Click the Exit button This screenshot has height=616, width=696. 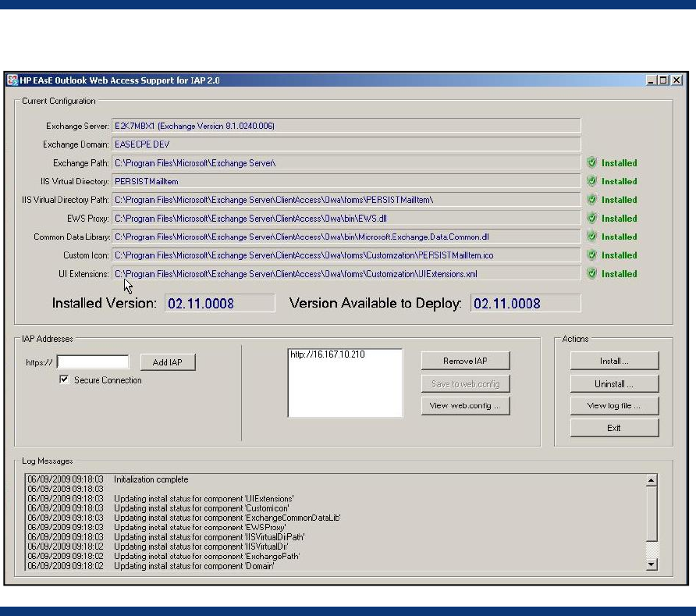(x=614, y=428)
